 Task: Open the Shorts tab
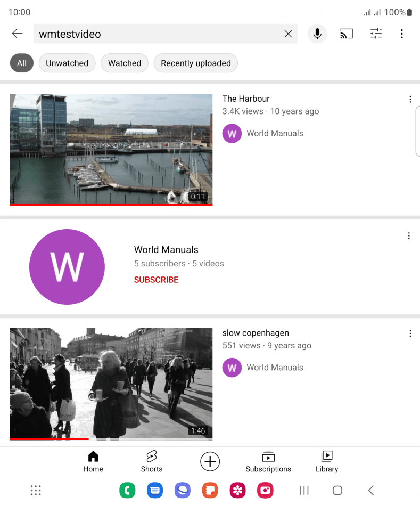pos(152,461)
